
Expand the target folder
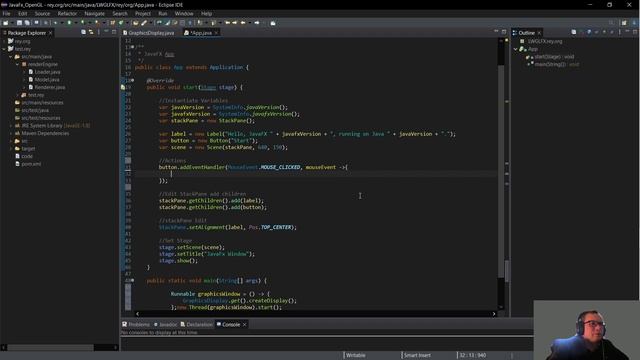(11, 149)
